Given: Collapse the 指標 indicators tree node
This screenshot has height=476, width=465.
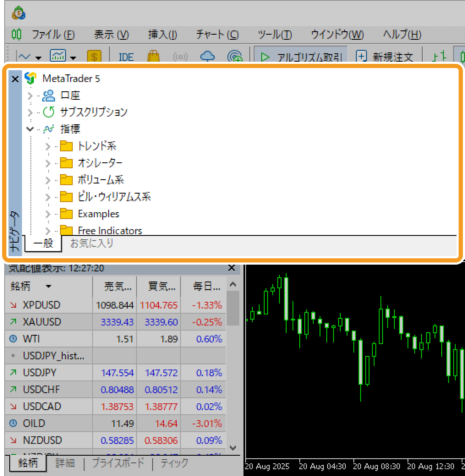Looking at the screenshot, I should click(30, 129).
